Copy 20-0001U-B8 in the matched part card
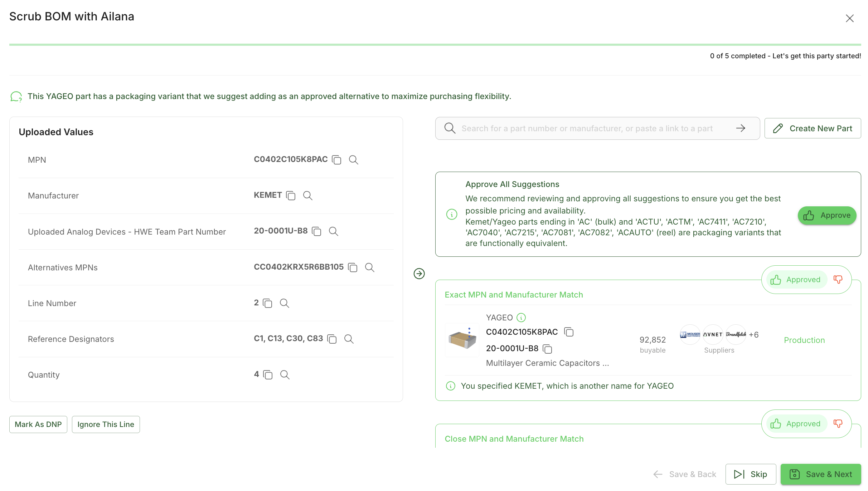 pos(547,349)
